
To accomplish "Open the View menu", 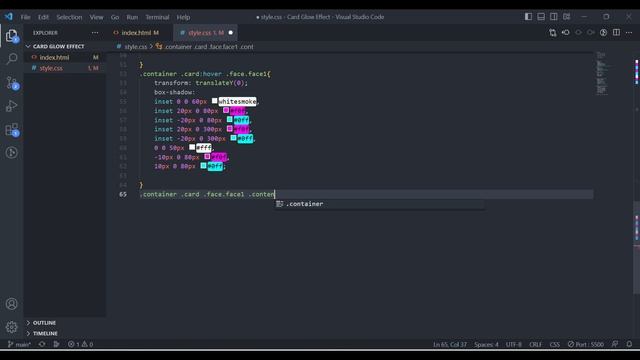I will 96,17.
